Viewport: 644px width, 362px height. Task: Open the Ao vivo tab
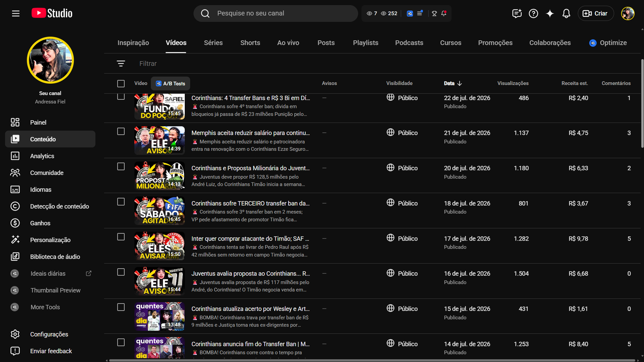click(288, 43)
